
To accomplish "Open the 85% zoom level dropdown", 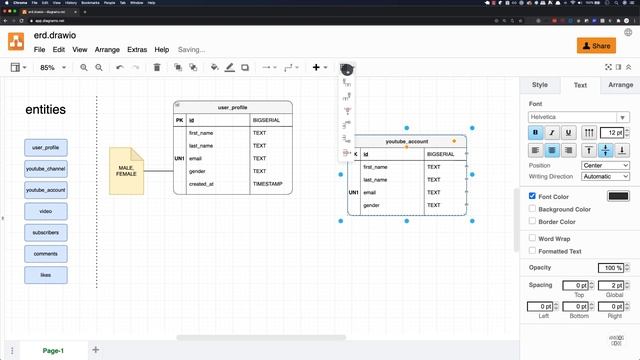I will [x=53, y=67].
